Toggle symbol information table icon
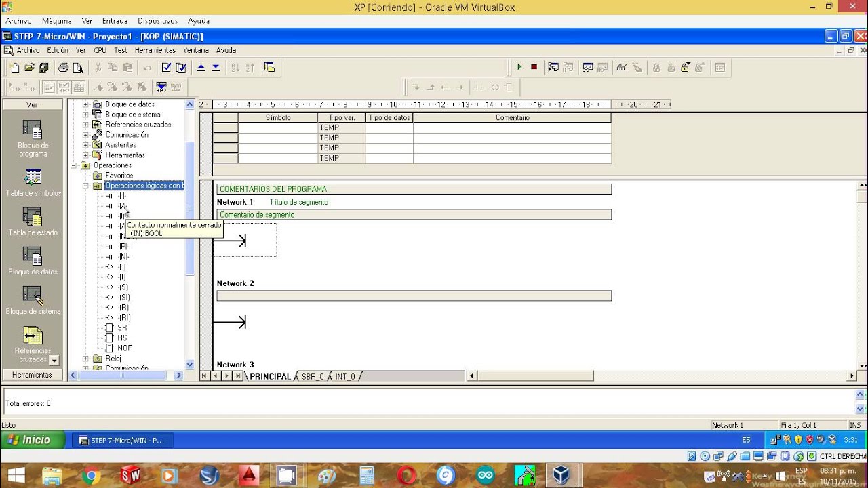The image size is (868, 488). 79,87
